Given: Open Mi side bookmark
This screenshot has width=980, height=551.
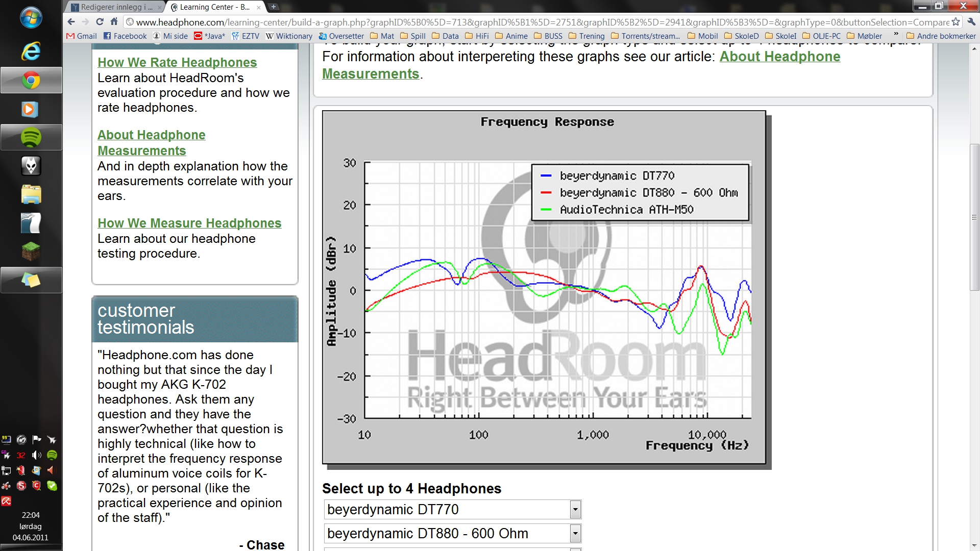Looking at the screenshot, I should pos(170,36).
